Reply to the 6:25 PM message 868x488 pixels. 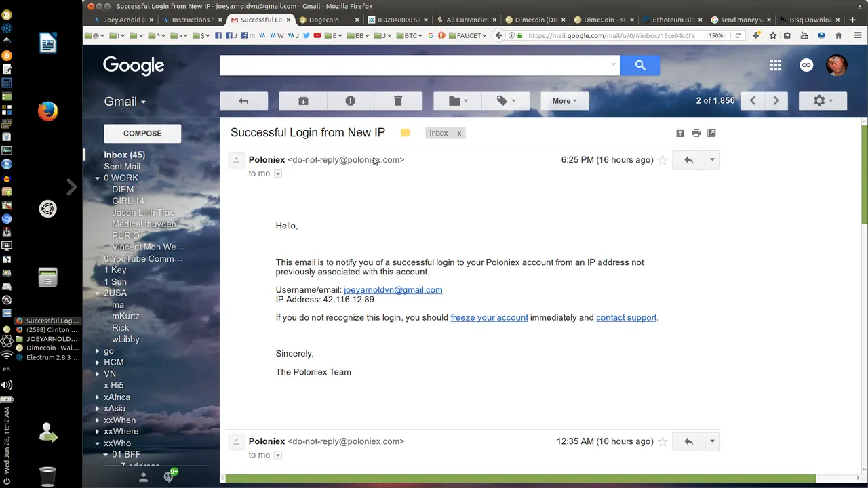coord(688,160)
